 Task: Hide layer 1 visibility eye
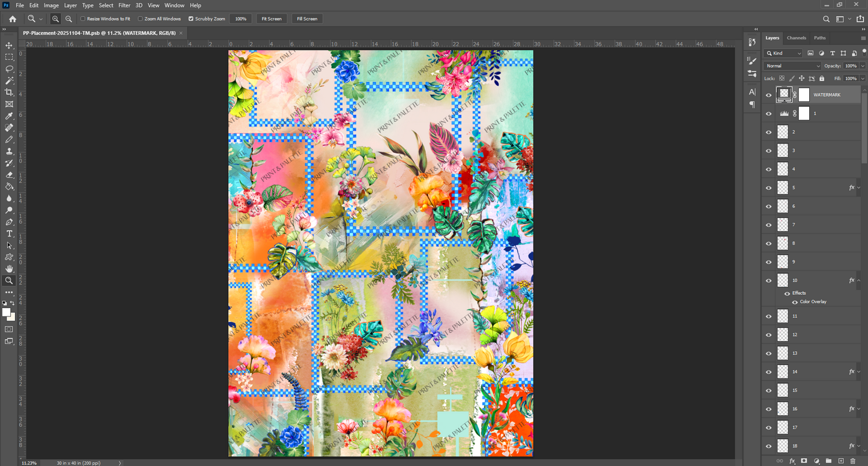(769, 113)
